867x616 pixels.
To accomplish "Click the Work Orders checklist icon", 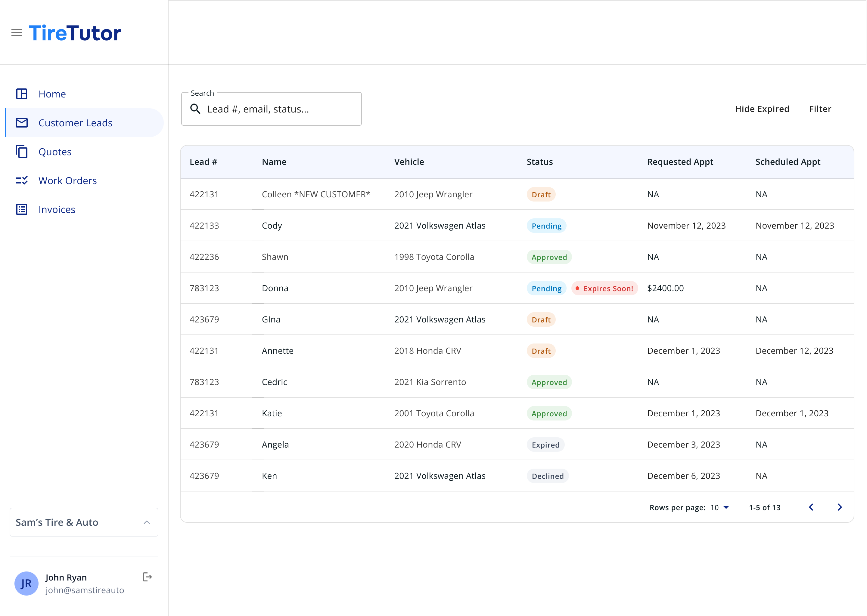I will click(22, 180).
